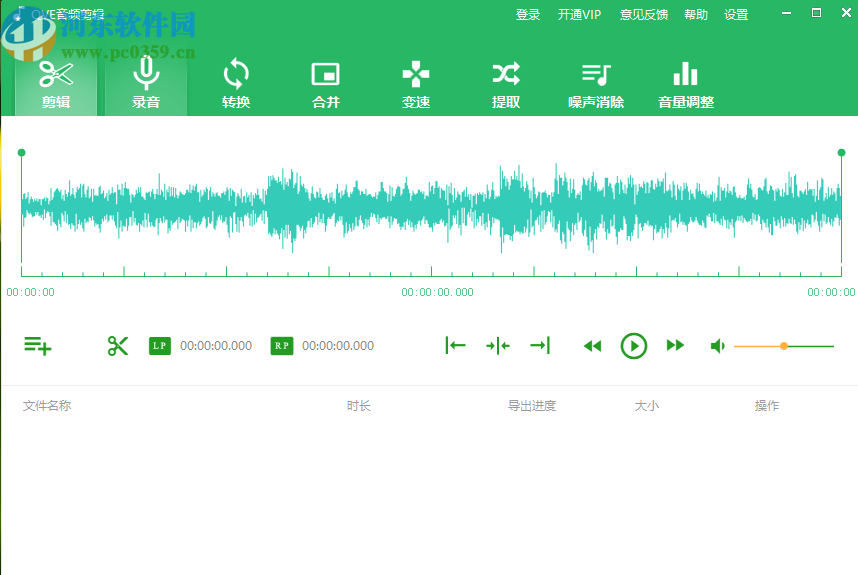The height and width of the screenshot is (575, 858).
Task: Close the application window
Action: coord(846,13)
